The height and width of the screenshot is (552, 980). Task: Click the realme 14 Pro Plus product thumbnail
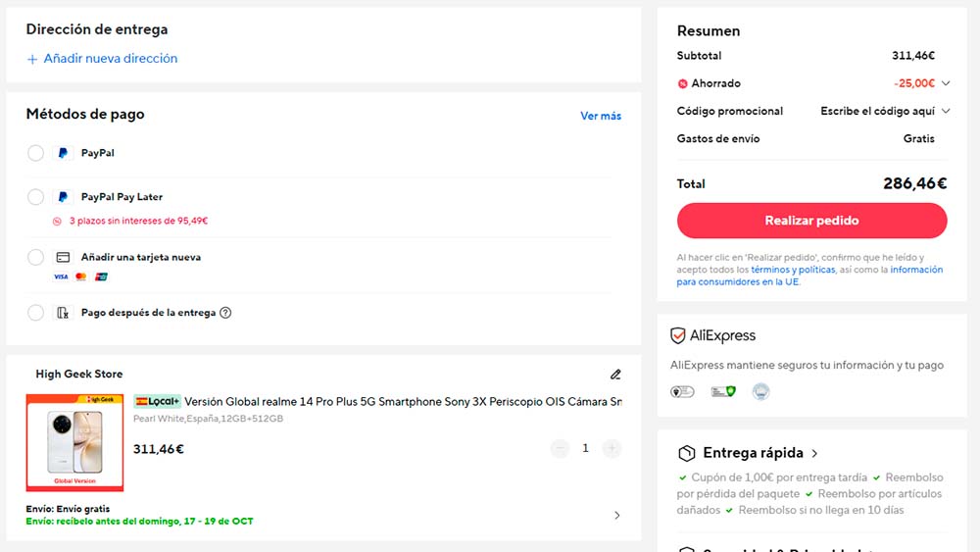click(74, 442)
